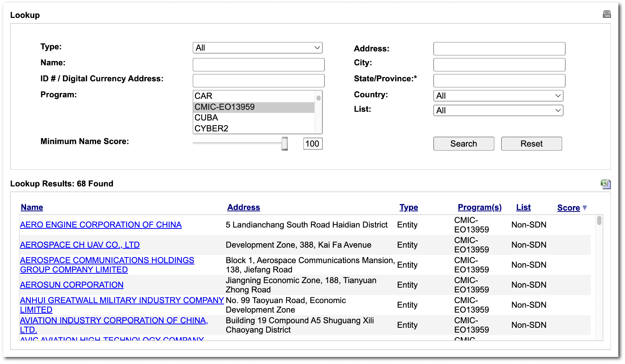Viewport: 625px width, 364px height.
Task: Click the Reset button
Action: point(531,144)
